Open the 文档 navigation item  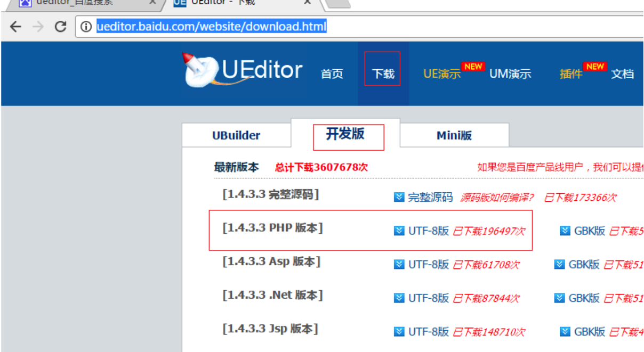coord(622,74)
